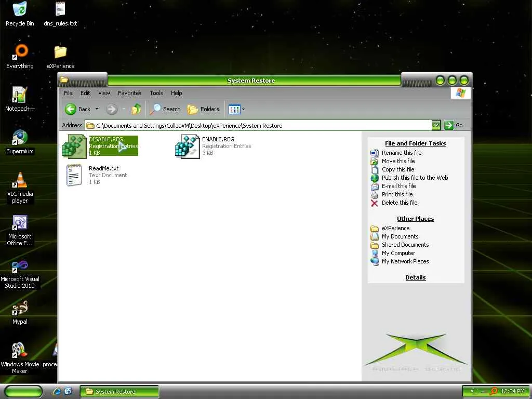The image size is (532, 399).
Task: Open the Favorites menu
Action: (129, 93)
